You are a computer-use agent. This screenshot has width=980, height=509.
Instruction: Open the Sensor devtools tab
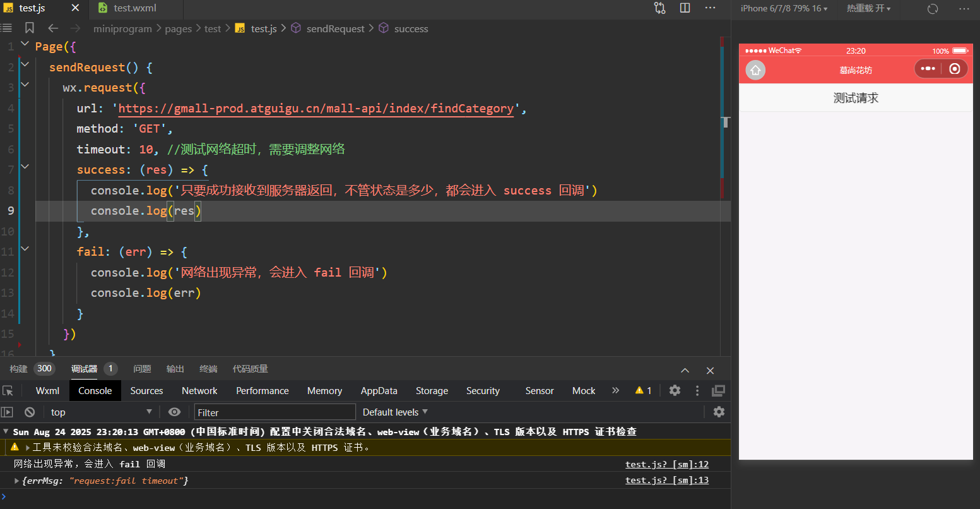540,391
